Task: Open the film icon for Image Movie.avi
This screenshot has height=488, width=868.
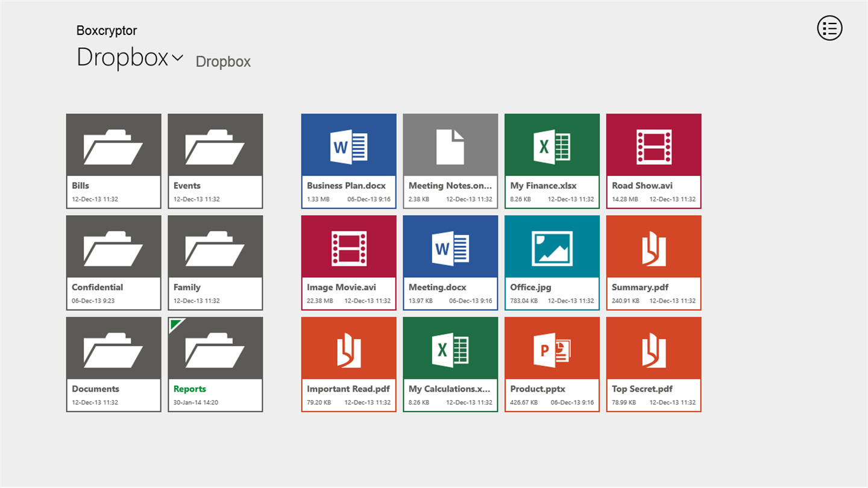Action: click(349, 248)
